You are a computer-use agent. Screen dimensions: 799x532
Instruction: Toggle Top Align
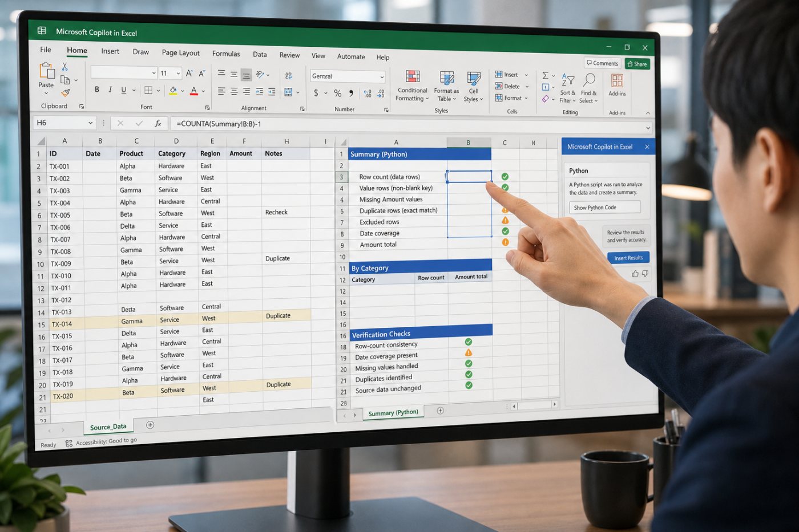pos(221,74)
